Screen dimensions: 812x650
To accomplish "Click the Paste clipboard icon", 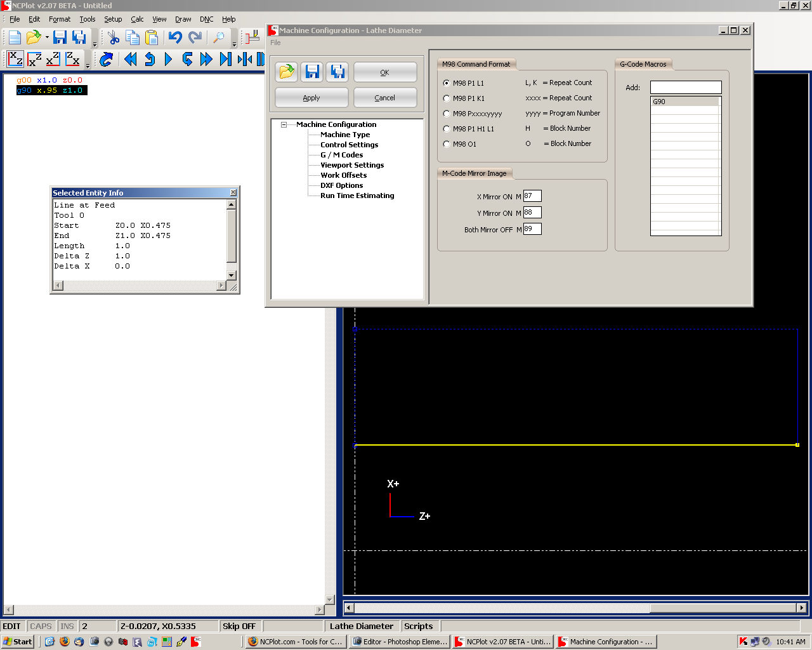I will (x=152, y=37).
